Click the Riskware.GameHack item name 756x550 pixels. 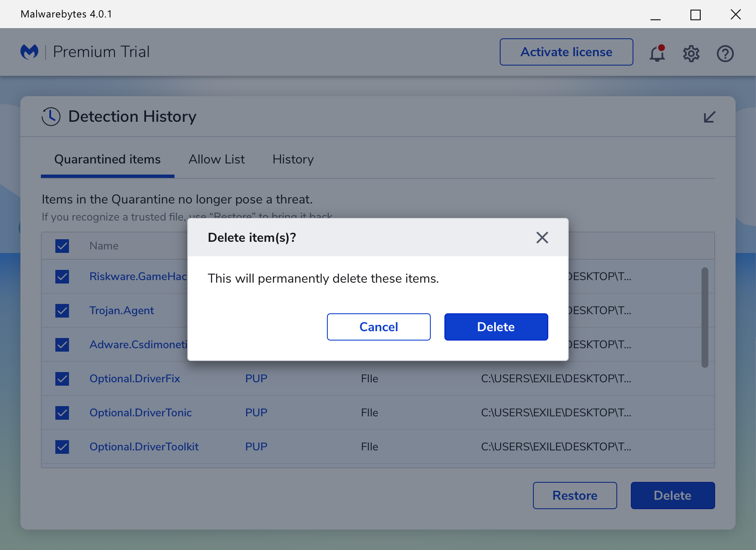[138, 277]
